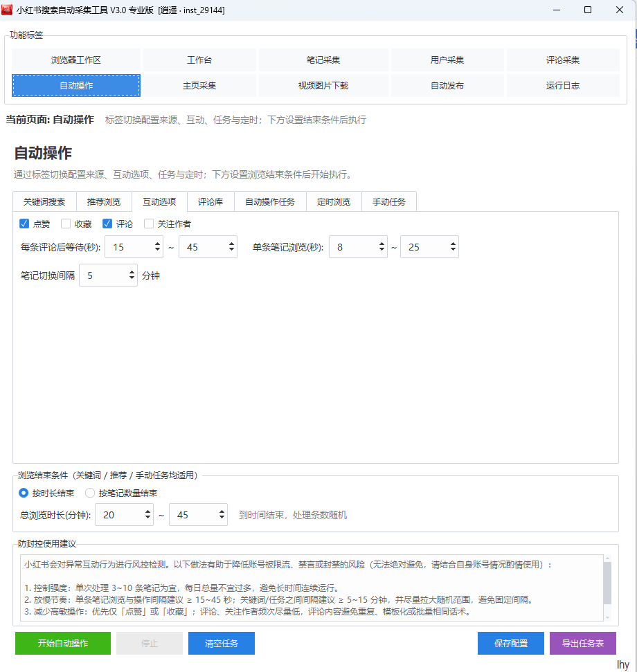Open the 视频图片下载 page

tap(323, 85)
